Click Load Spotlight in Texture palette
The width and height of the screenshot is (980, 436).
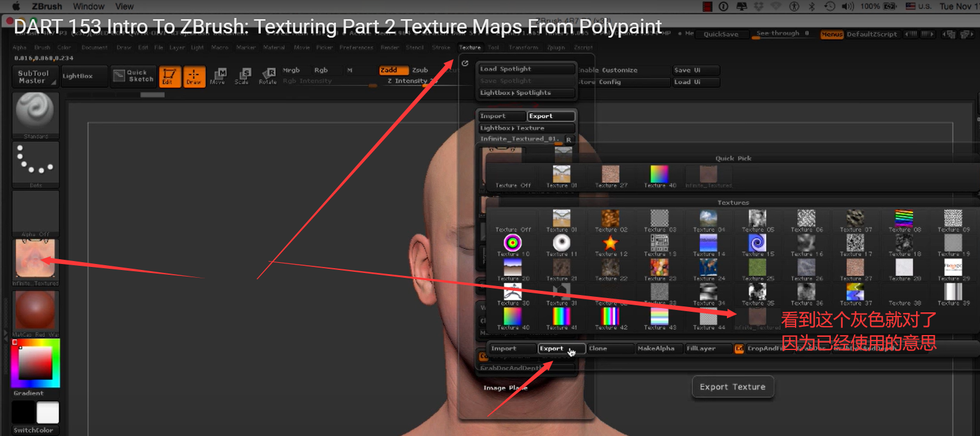point(526,69)
